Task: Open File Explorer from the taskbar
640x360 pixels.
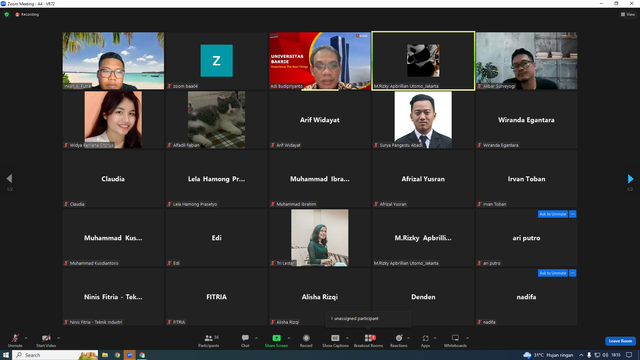Action: [x=105, y=355]
